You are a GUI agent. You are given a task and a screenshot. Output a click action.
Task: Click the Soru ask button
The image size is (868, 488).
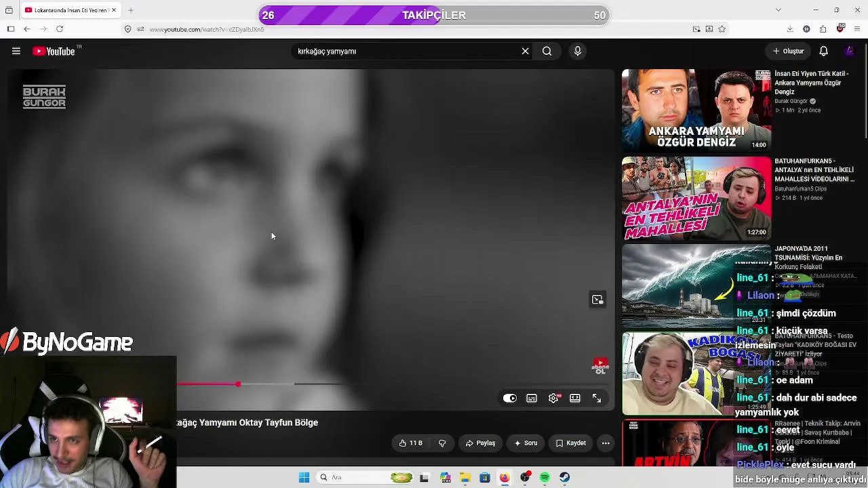[x=526, y=443]
